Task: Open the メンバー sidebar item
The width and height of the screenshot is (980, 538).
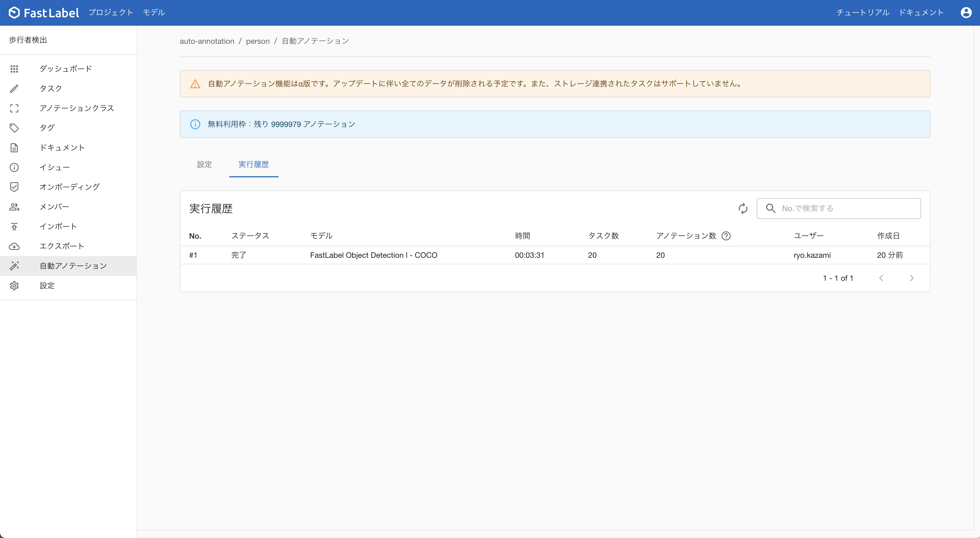Action: [x=54, y=206]
